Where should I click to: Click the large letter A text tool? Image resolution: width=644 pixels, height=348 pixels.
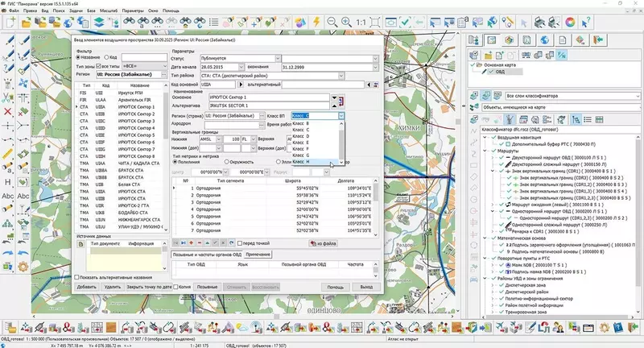[6, 179]
